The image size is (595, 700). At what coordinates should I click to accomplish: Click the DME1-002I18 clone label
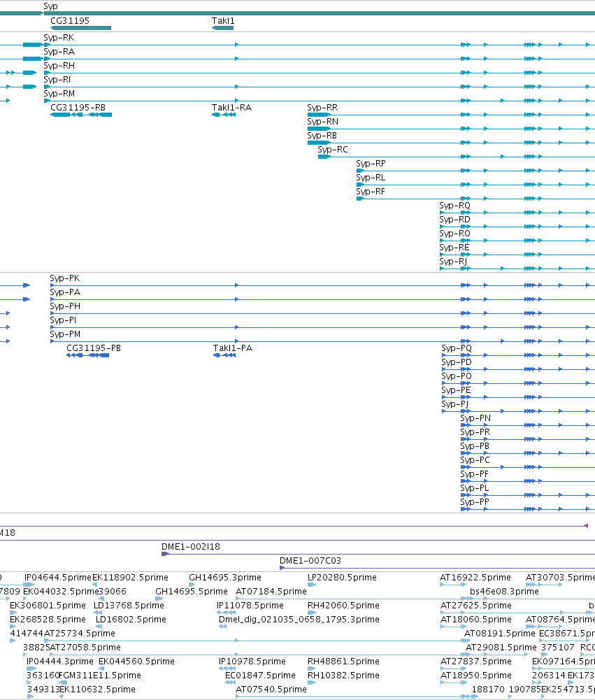[191, 546]
